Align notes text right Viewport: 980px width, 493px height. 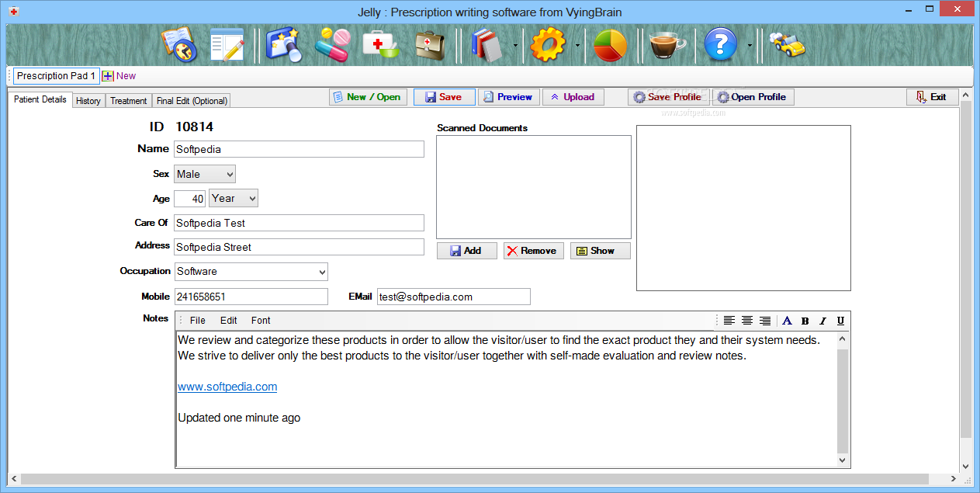(766, 321)
